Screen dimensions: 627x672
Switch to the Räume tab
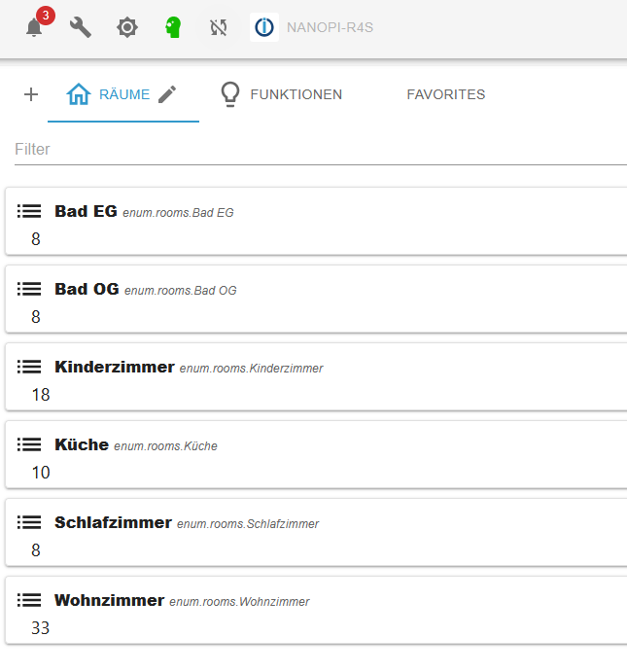pyautogui.click(x=109, y=94)
